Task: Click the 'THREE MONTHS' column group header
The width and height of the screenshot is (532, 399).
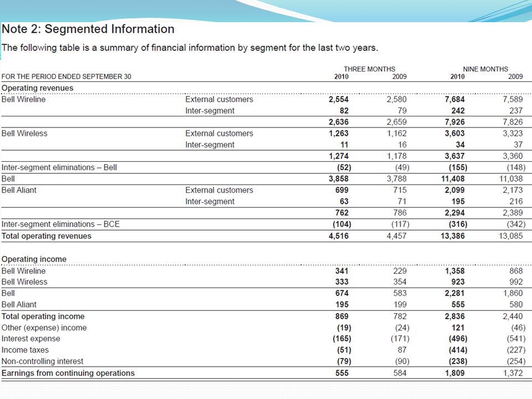Action: click(370, 69)
